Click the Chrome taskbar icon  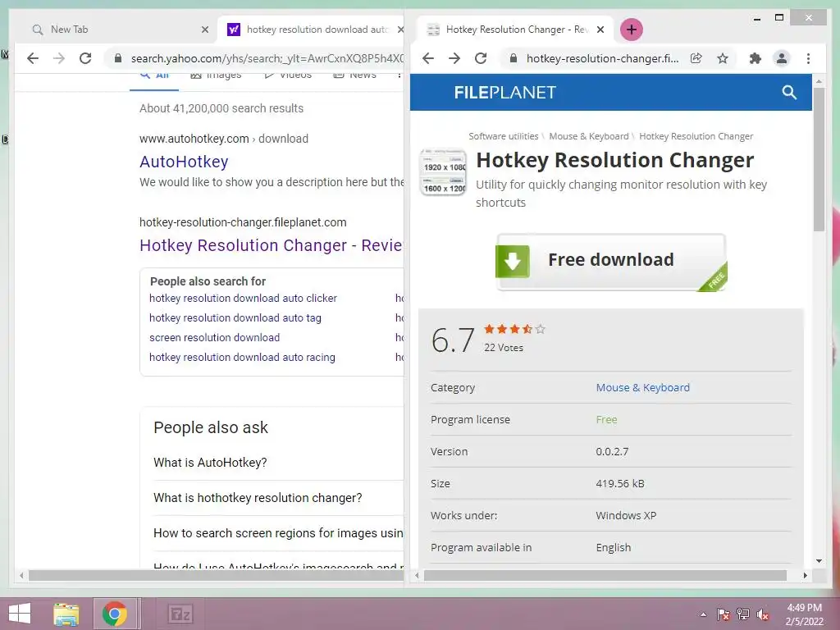115,614
